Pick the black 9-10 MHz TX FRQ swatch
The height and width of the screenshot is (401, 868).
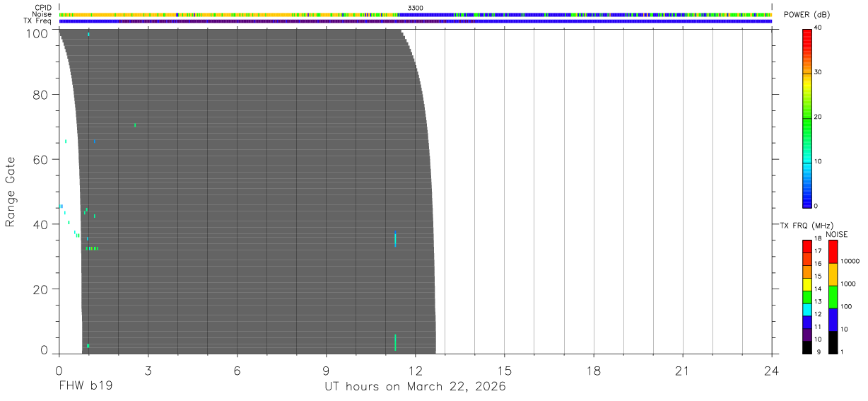(807, 348)
